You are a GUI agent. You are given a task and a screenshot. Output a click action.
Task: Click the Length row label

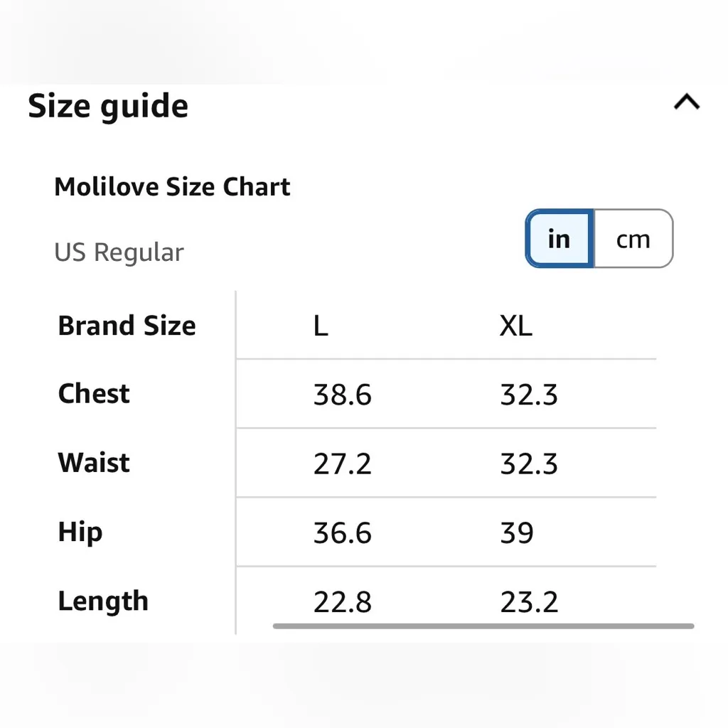103,601
